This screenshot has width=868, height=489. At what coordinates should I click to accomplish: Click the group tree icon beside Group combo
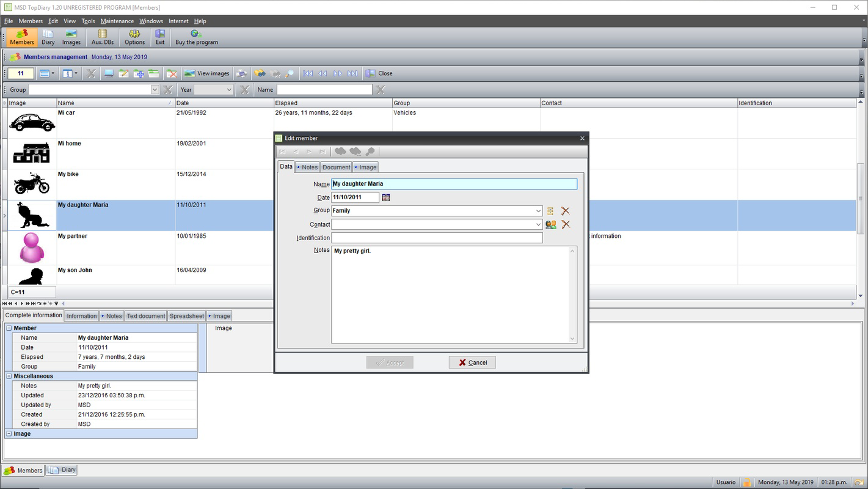click(550, 211)
